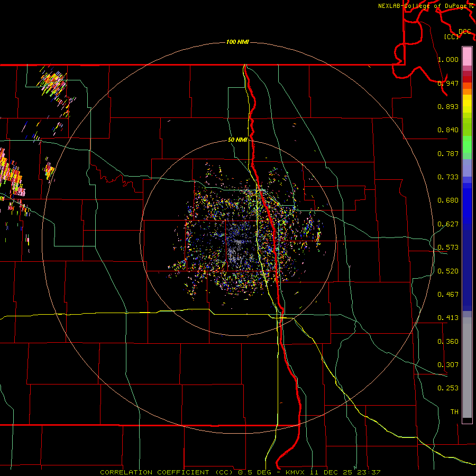Select the 0.413 scale value
The image size is (476, 476).
[x=448, y=318]
